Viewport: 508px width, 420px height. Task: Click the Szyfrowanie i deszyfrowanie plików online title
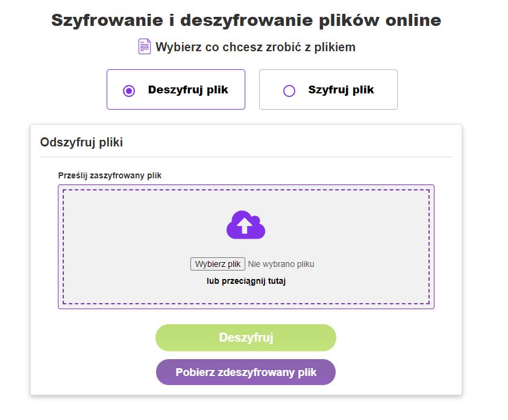click(x=246, y=20)
